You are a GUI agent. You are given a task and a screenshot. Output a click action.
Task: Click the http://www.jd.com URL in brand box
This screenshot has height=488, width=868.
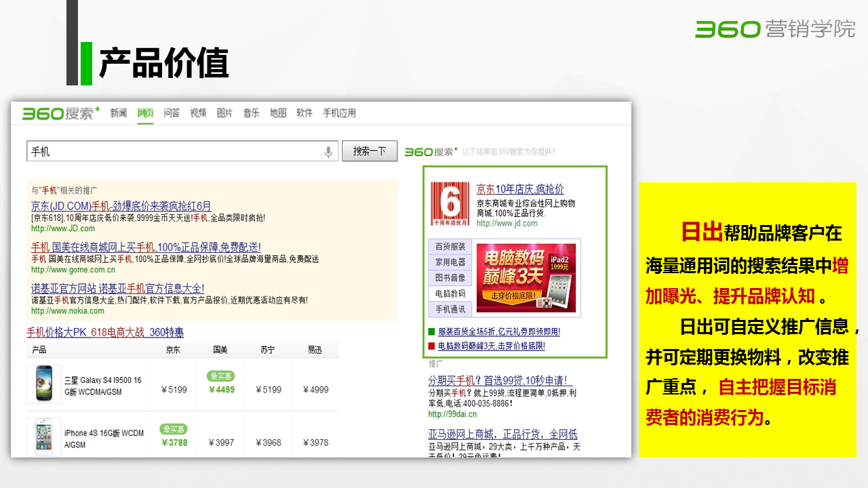(x=507, y=223)
